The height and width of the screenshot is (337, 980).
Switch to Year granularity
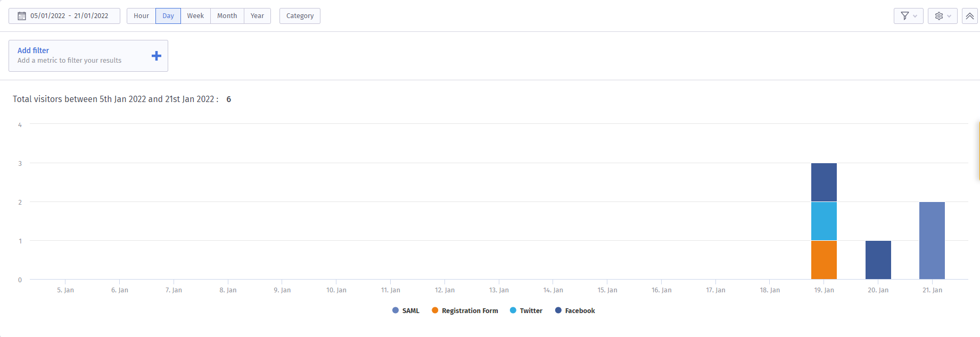[x=257, y=16]
